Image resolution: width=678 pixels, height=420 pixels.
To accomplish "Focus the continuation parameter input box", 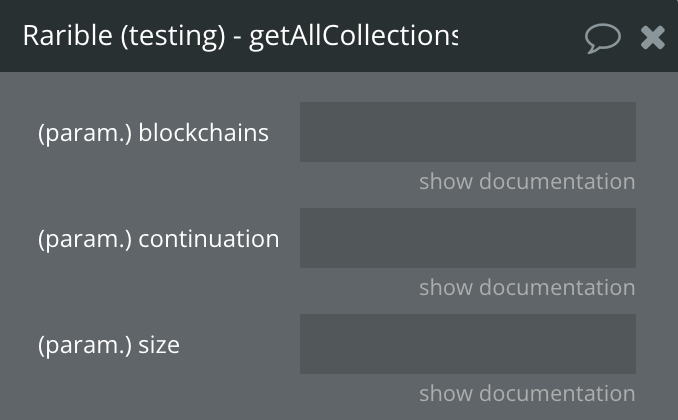I will (x=468, y=238).
